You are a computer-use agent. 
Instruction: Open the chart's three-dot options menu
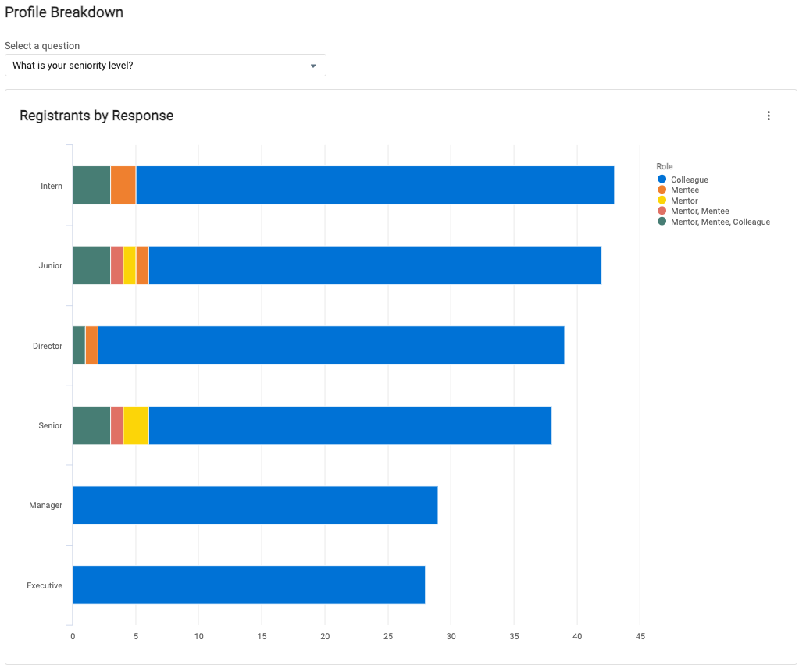pyautogui.click(x=768, y=116)
